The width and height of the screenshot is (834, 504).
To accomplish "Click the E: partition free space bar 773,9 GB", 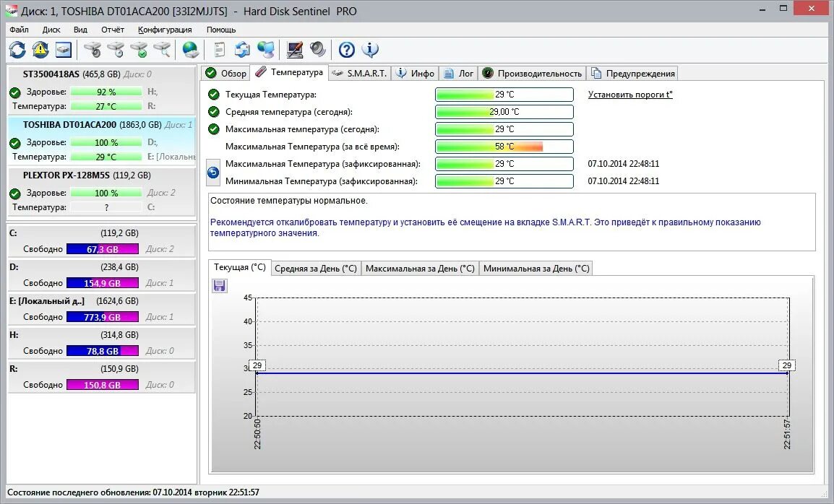I will (x=103, y=317).
